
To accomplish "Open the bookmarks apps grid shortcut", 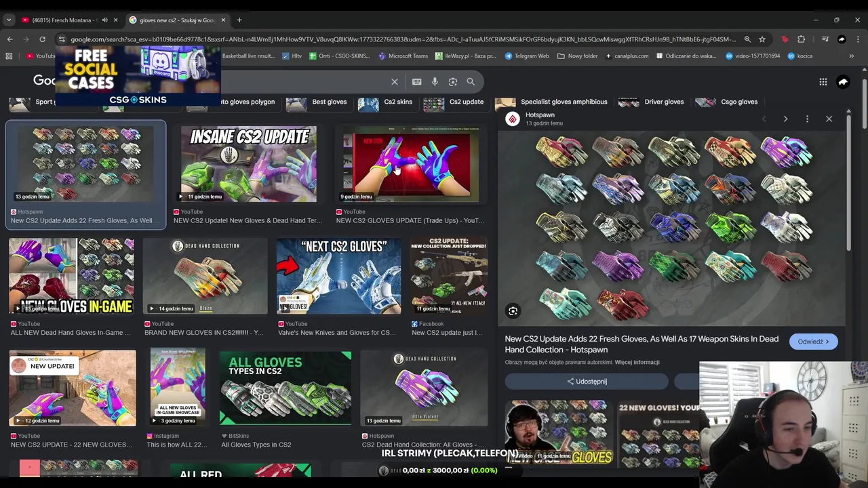I will click(9, 56).
